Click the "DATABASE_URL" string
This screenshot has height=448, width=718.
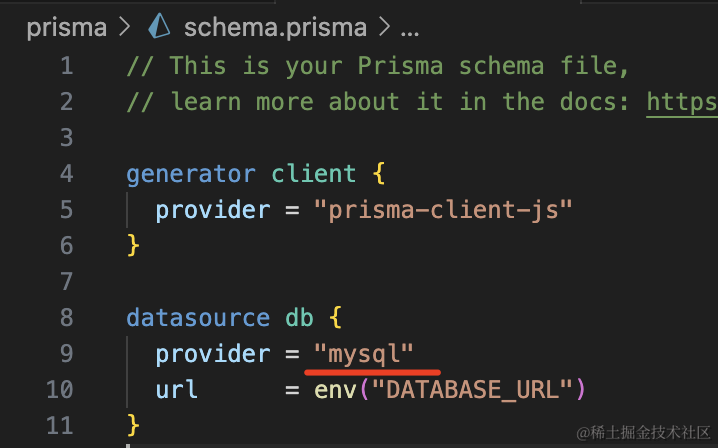coord(473,390)
